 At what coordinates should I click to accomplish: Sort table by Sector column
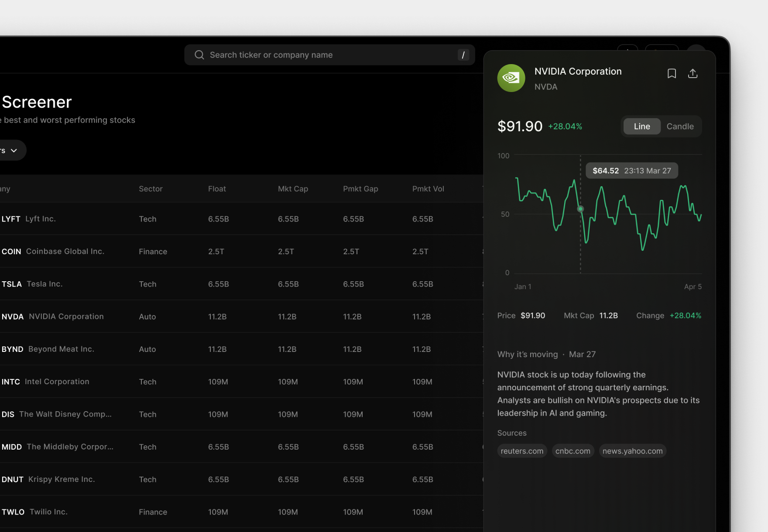click(x=151, y=189)
